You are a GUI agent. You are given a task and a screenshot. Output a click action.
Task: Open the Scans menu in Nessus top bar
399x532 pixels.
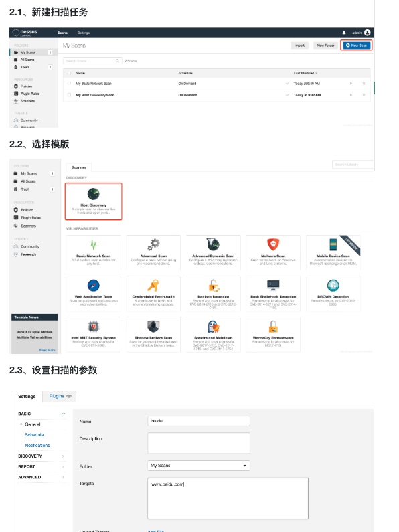[62, 33]
